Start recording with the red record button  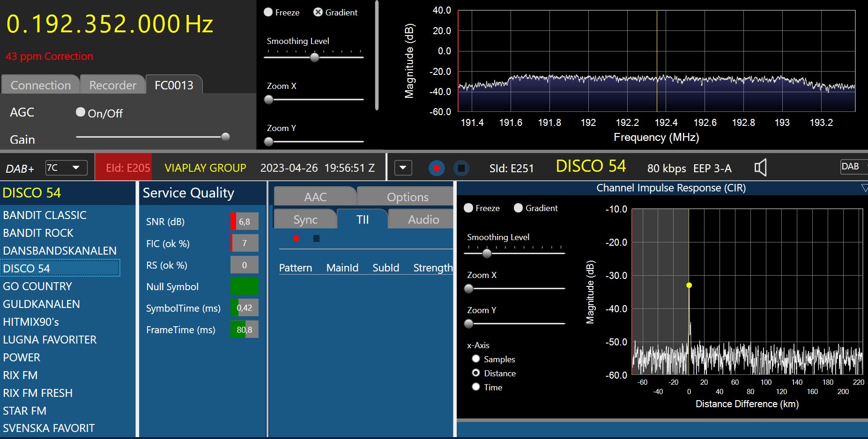pos(437,168)
